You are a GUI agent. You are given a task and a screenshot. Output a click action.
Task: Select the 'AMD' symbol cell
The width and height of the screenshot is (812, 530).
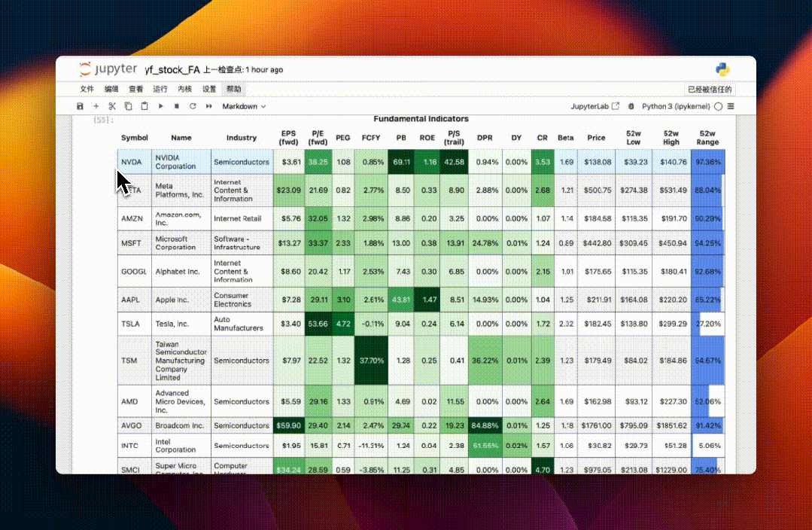[x=135, y=401]
